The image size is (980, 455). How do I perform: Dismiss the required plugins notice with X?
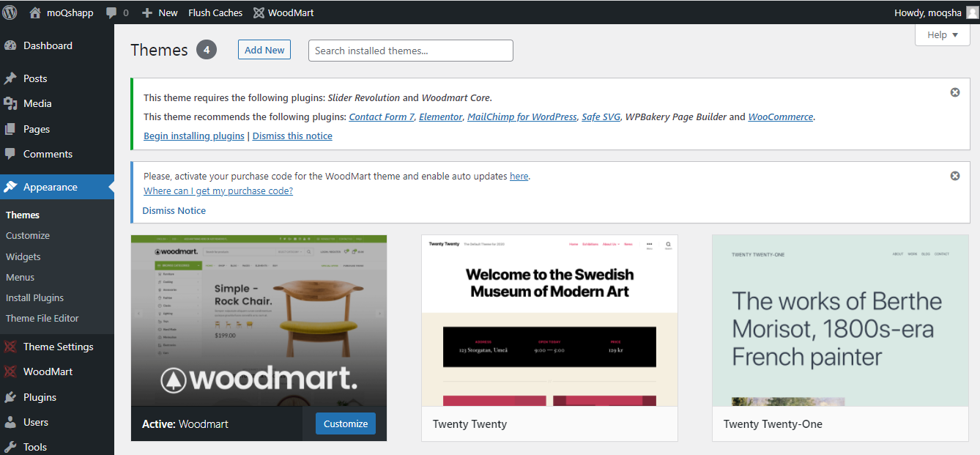(x=955, y=92)
